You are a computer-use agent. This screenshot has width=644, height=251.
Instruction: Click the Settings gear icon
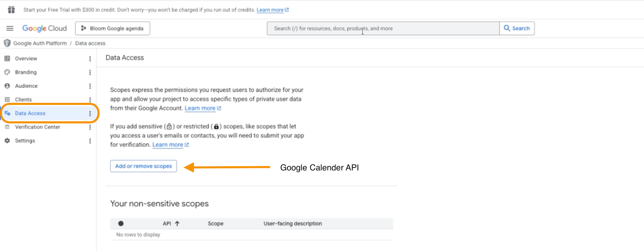(7, 141)
